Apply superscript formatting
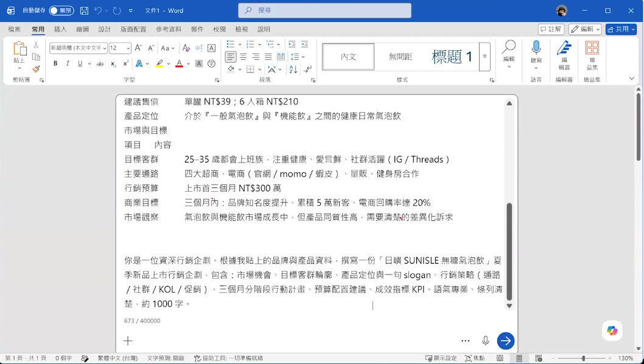This screenshot has height=364, width=644. tap(125, 64)
